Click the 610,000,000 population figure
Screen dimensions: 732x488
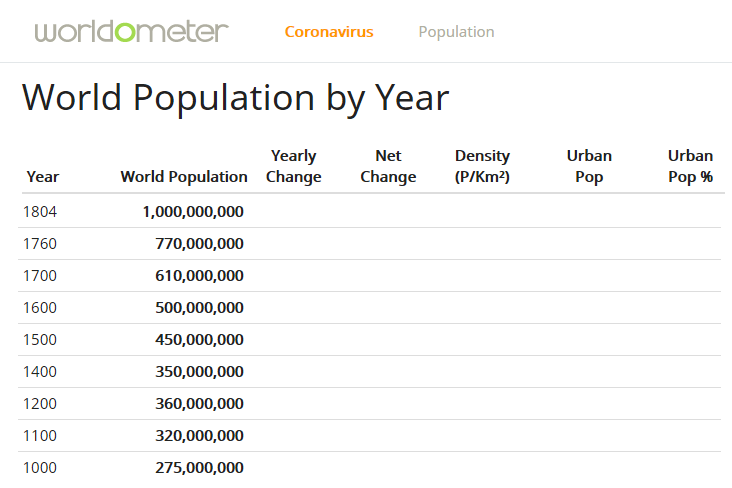(x=199, y=276)
